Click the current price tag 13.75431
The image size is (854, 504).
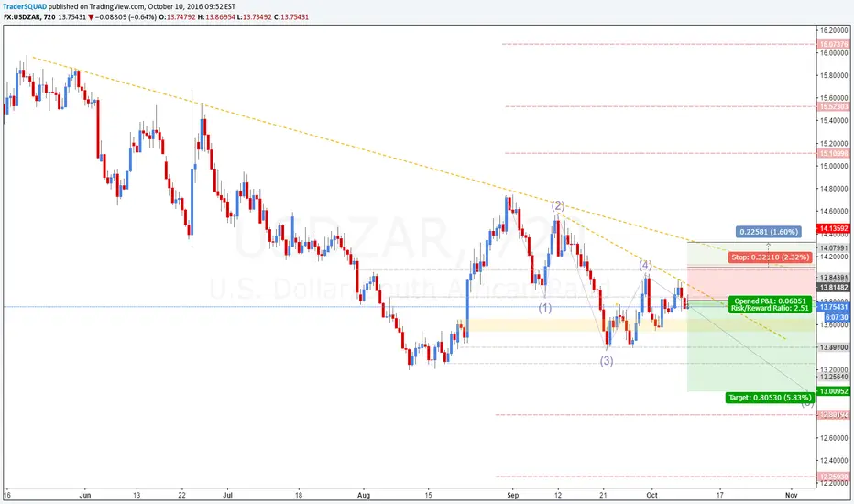click(x=833, y=307)
